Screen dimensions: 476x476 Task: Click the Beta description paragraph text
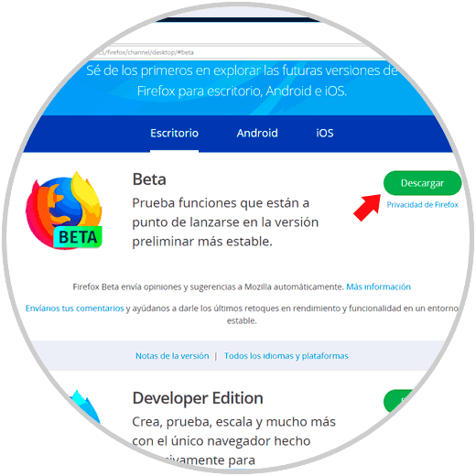[225, 222]
